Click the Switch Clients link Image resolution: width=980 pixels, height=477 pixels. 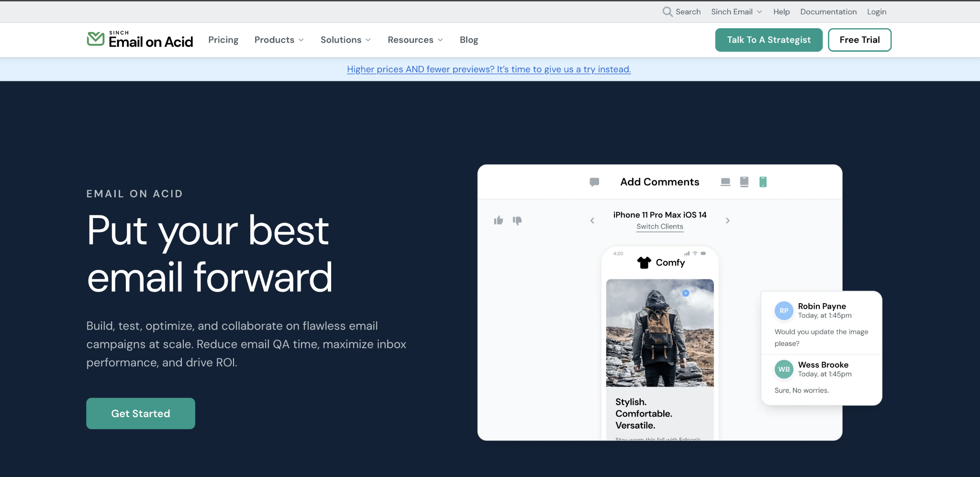pos(659,227)
